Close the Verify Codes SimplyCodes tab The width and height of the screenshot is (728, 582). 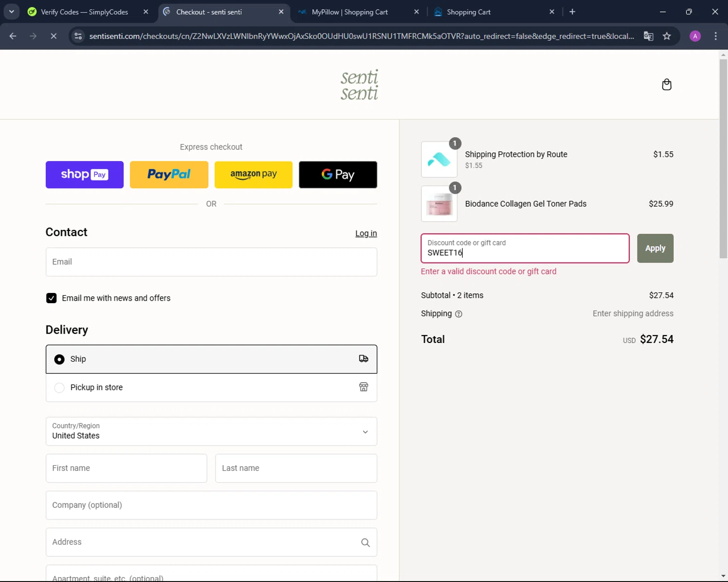pos(146,12)
